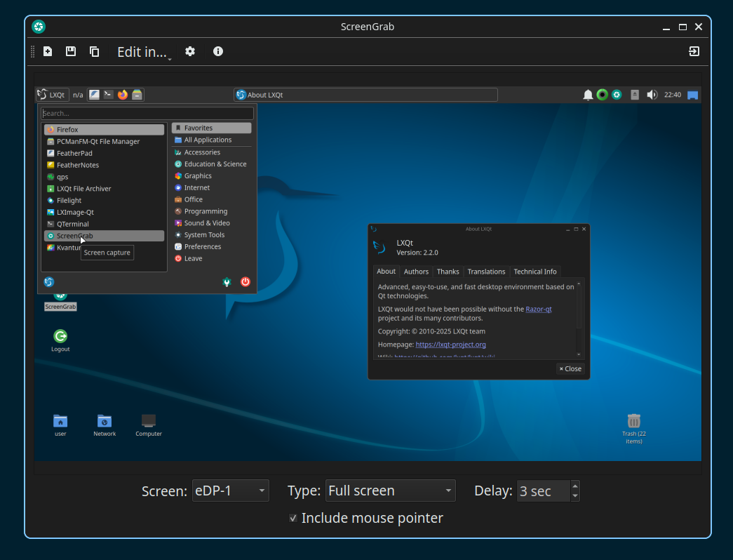Image resolution: width=733 pixels, height=560 pixels.
Task: Click the volume speaker icon in preview panel
Action: [652, 95]
